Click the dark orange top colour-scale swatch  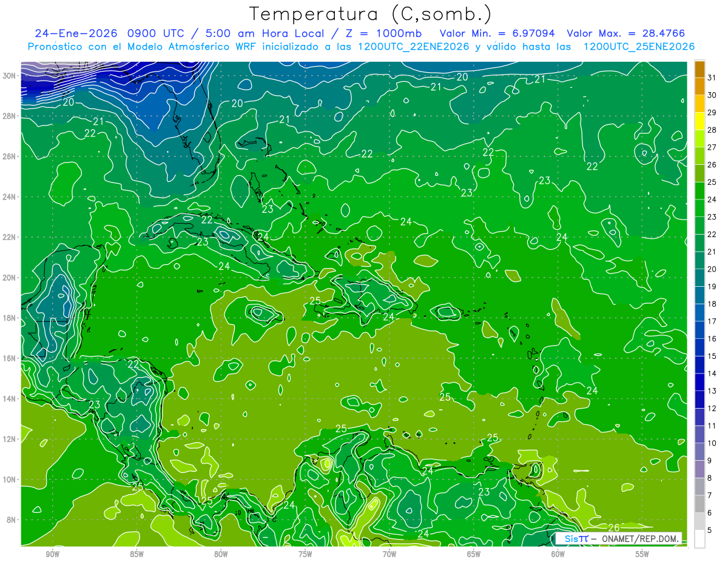699,69
